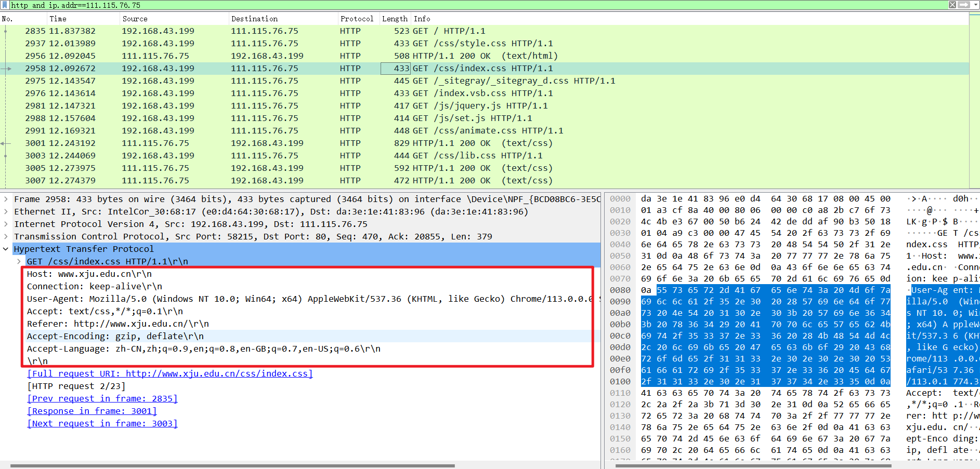The height and width of the screenshot is (469, 980).
Task: Select packet 2988 GET /js/set.js
Action: tap(485, 118)
